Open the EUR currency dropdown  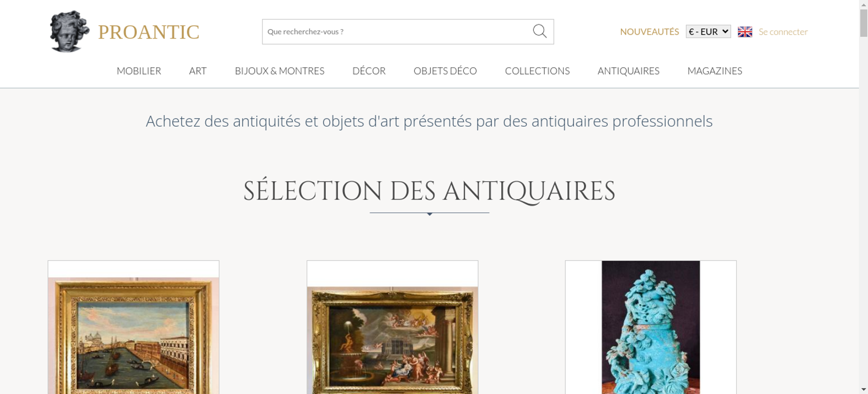coord(708,32)
